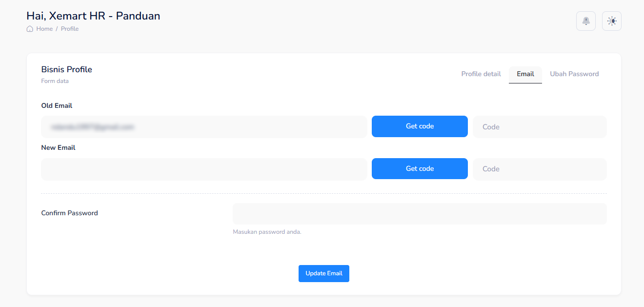Toggle light/dark theme using the sun icon
This screenshot has height=307, width=644.
[x=611, y=21]
